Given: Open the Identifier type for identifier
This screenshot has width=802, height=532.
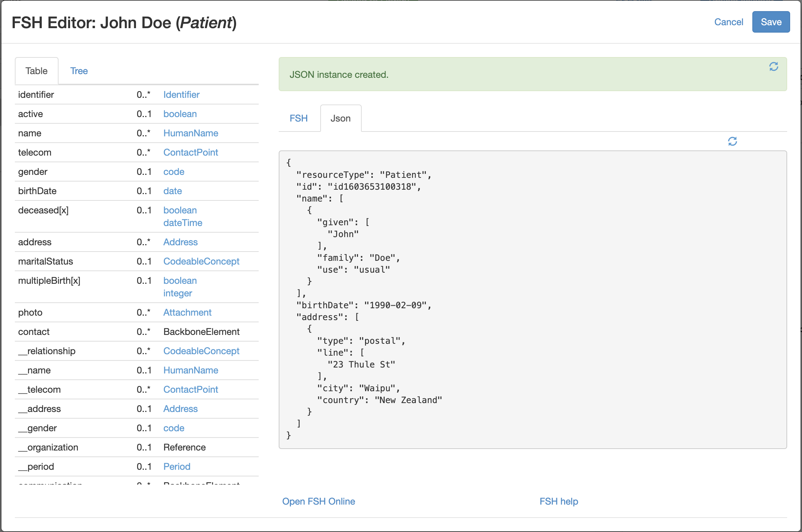Looking at the screenshot, I should coord(181,94).
